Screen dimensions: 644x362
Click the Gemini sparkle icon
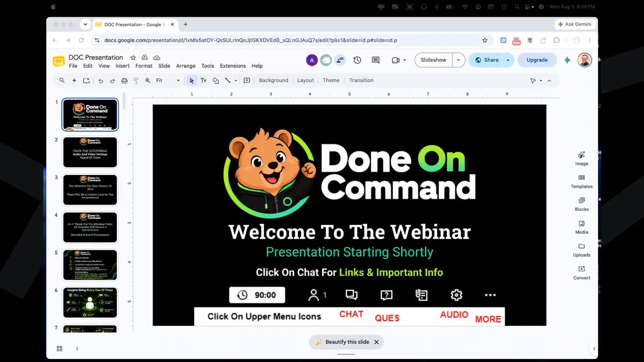pyautogui.click(x=567, y=60)
